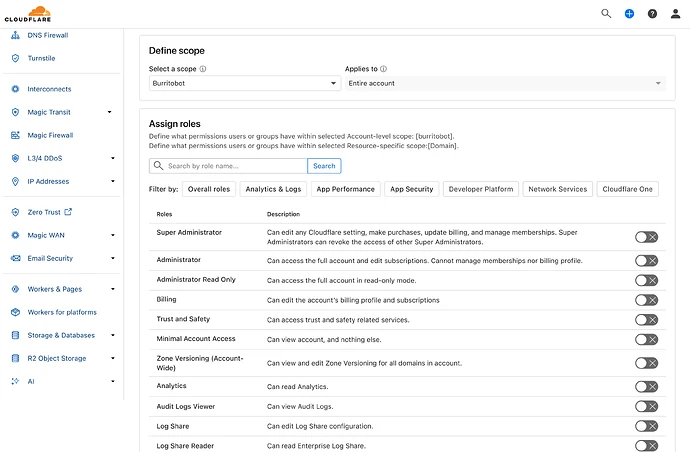The width and height of the screenshot is (690, 452).
Task: Toggle the Analytics role switch
Action: 646,387
